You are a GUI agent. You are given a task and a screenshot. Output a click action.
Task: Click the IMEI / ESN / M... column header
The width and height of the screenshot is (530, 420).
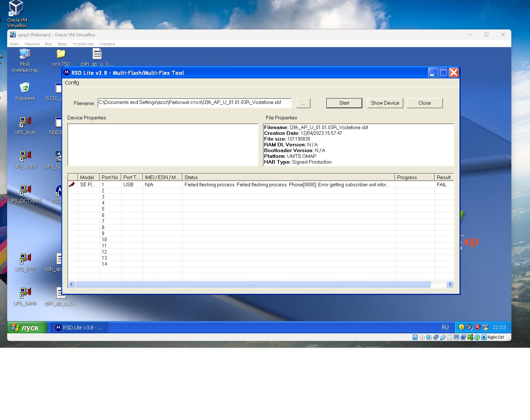(162, 177)
